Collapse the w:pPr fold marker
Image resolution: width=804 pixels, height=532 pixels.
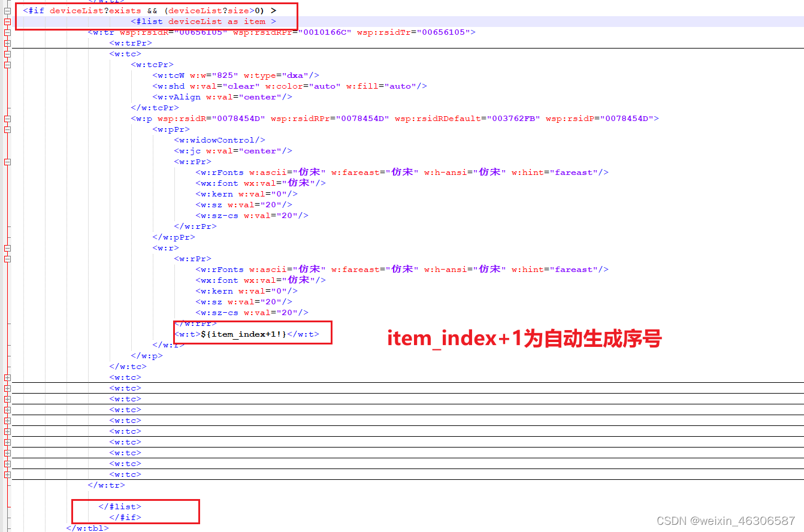point(7,129)
